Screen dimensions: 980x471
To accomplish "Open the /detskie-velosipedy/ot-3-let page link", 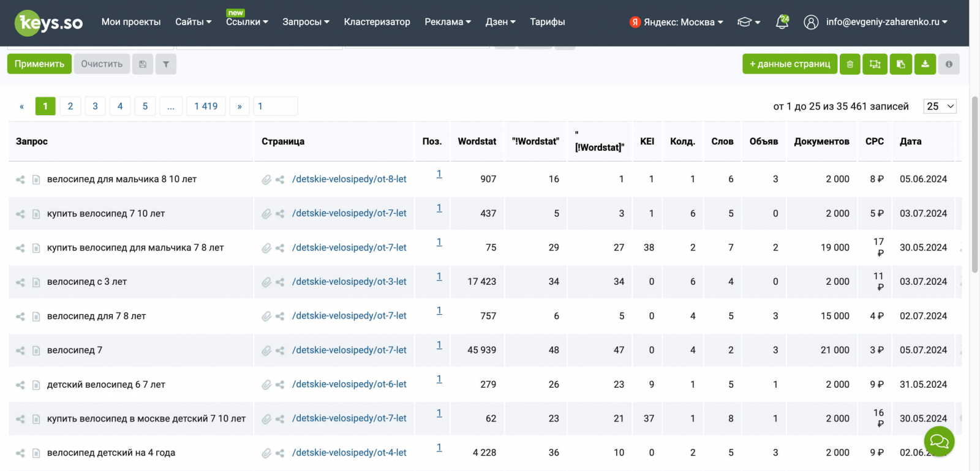I will 349,282.
